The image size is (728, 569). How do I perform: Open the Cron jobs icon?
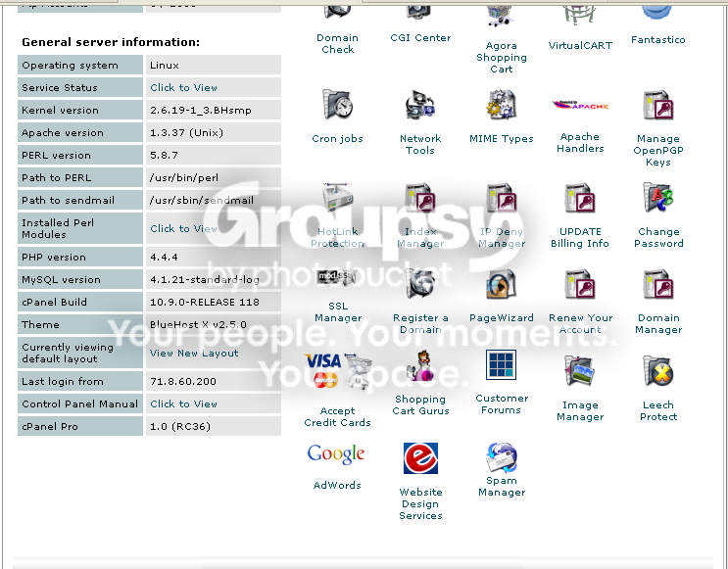337,106
